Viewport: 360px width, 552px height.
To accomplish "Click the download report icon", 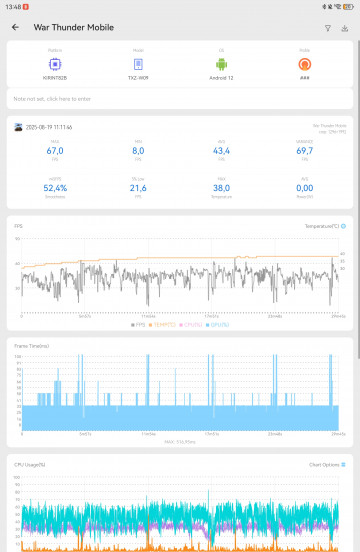I will [x=345, y=28].
